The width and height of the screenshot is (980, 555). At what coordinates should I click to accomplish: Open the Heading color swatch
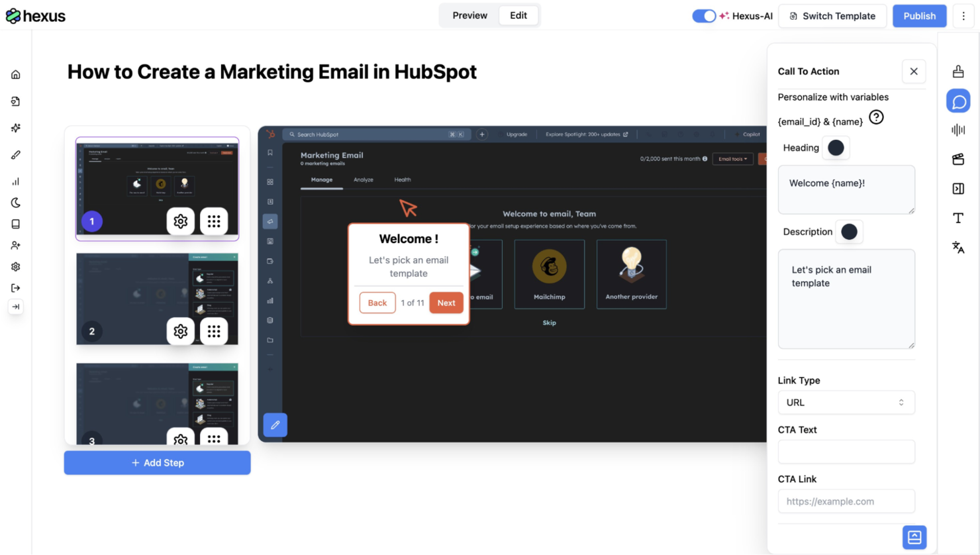pos(836,148)
